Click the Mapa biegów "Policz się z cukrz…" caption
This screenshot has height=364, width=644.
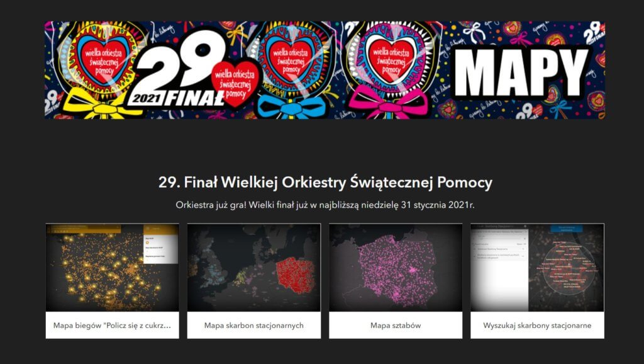click(112, 326)
